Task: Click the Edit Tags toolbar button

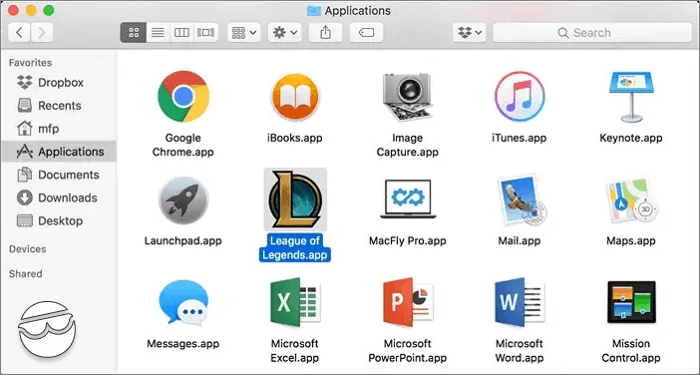Action: (x=366, y=33)
